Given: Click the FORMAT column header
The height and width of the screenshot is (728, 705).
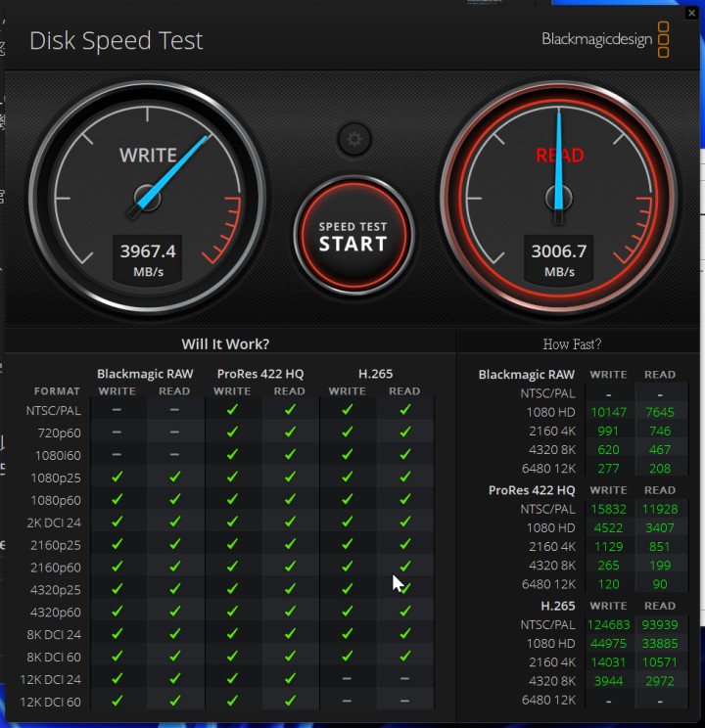Looking at the screenshot, I should (x=57, y=391).
